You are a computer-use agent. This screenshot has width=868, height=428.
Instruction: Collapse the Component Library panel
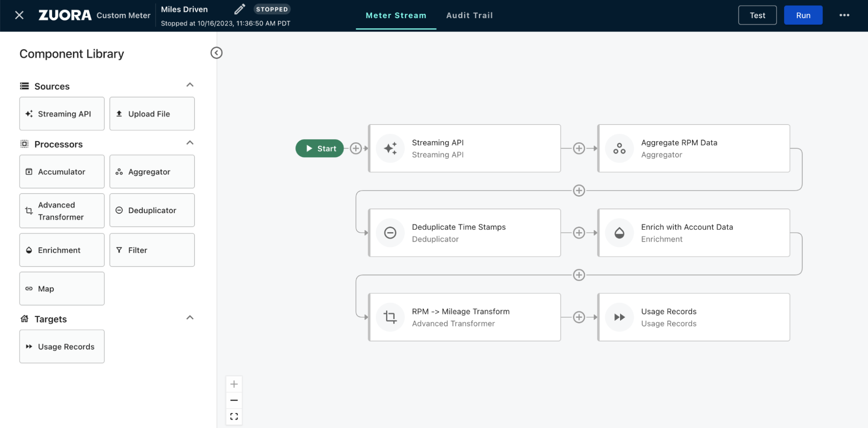[216, 53]
